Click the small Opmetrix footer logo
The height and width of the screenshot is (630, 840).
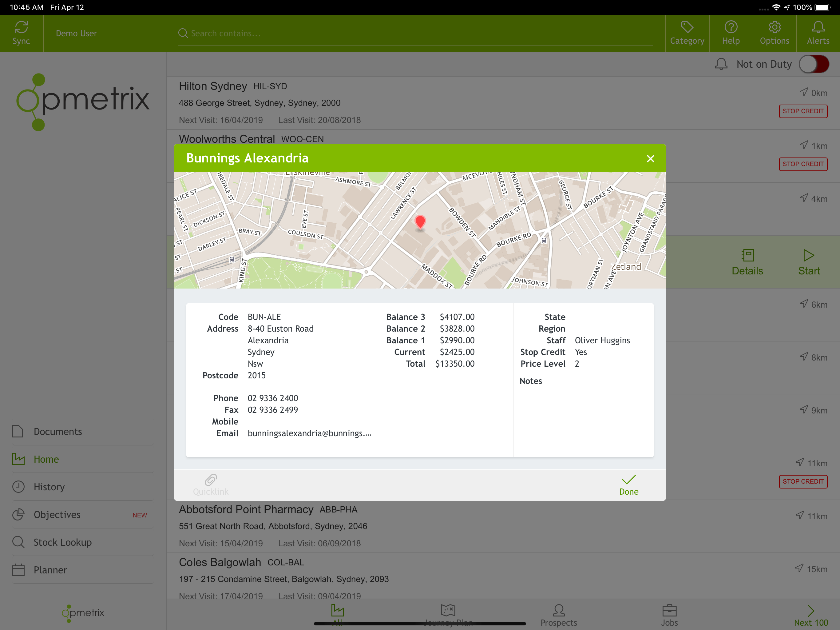click(x=83, y=613)
